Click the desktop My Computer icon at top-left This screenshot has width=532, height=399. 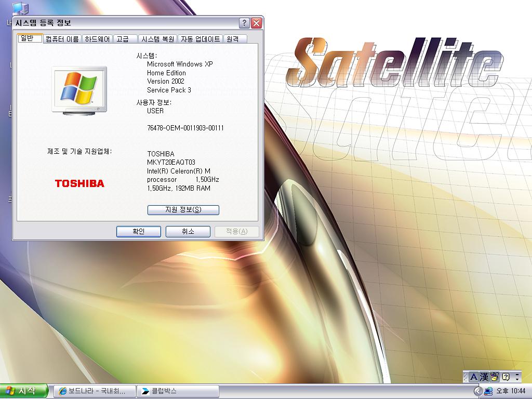coord(20,8)
